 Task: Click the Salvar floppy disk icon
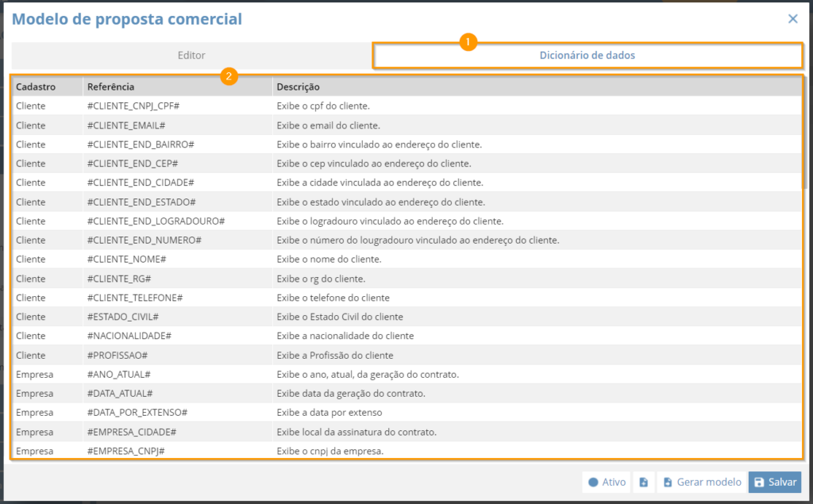click(x=759, y=483)
